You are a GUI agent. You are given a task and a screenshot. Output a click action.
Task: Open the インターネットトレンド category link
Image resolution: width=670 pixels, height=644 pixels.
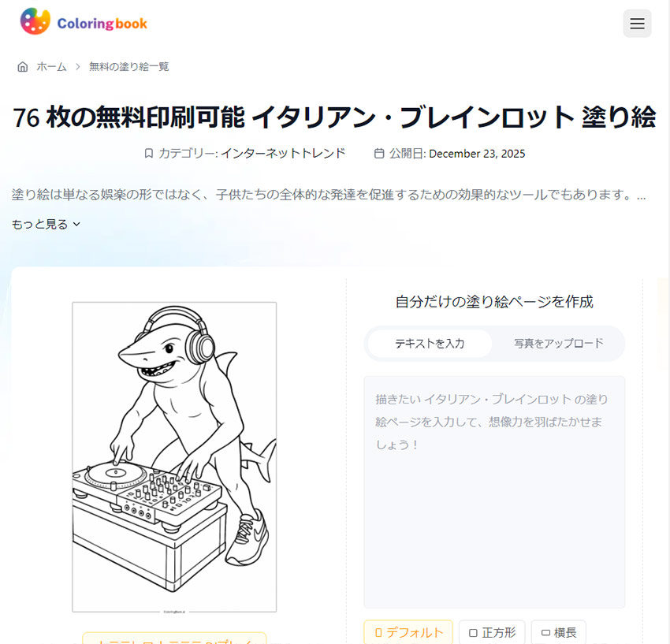coord(283,154)
